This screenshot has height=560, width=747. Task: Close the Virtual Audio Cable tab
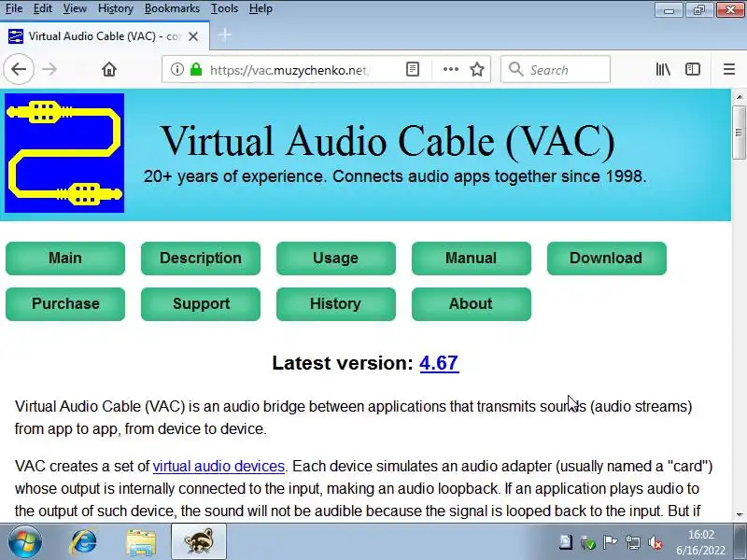coord(193,36)
